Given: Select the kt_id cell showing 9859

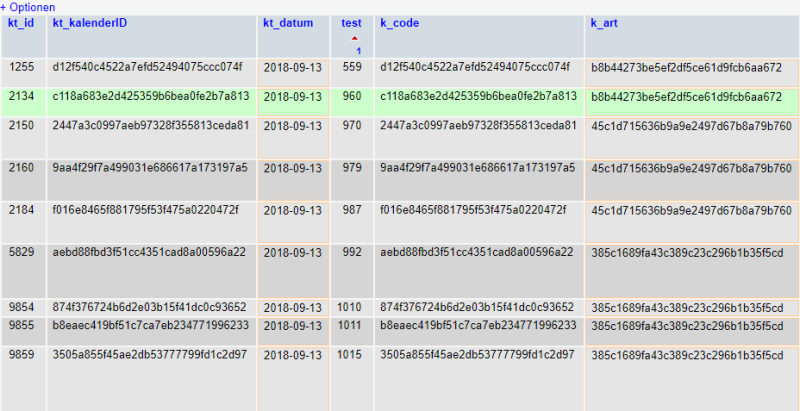Looking at the screenshot, I should coord(21,354).
